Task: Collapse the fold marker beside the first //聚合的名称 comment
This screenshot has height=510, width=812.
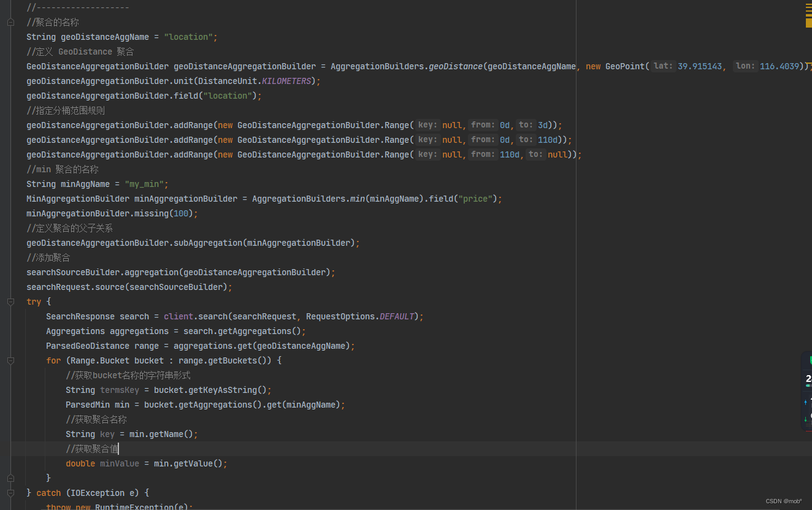Action: (10, 22)
